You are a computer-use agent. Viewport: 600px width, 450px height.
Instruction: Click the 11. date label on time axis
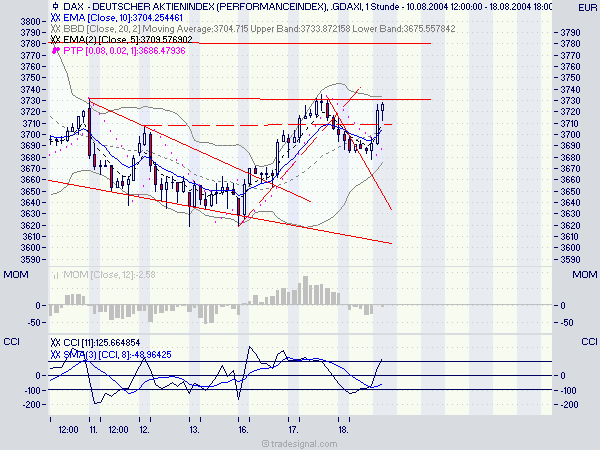[94, 430]
